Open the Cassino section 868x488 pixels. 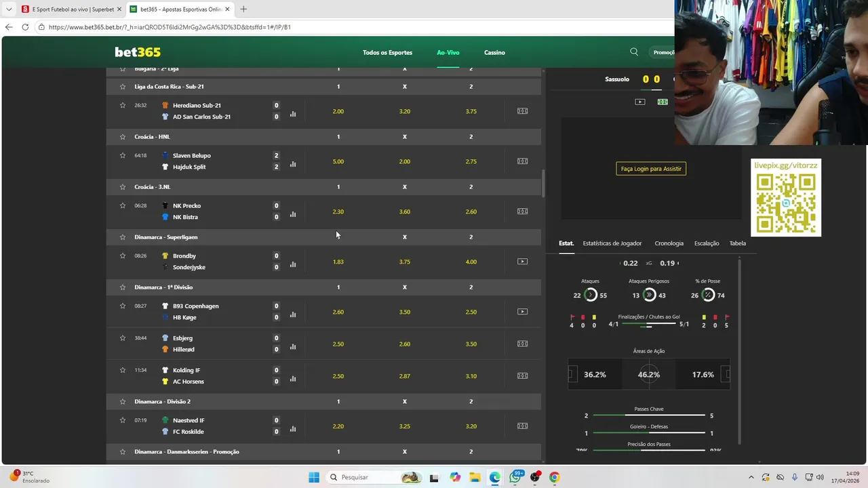tap(494, 53)
